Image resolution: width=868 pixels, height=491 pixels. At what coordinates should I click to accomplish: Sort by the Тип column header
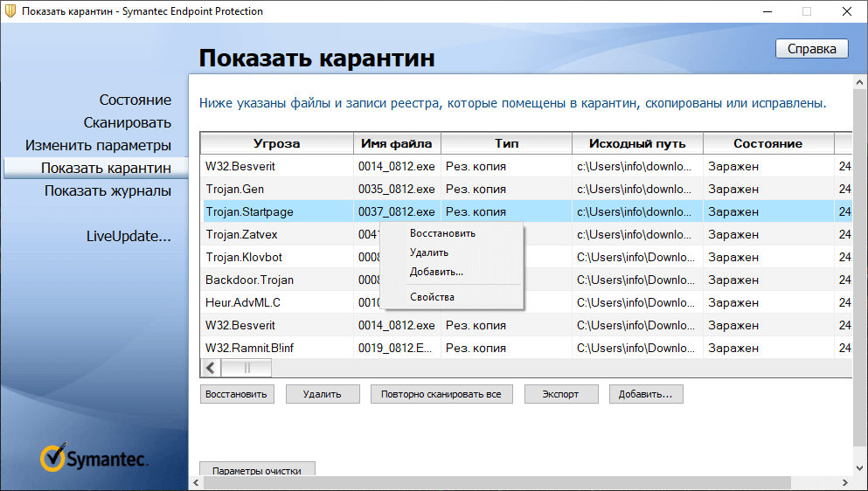506,143
